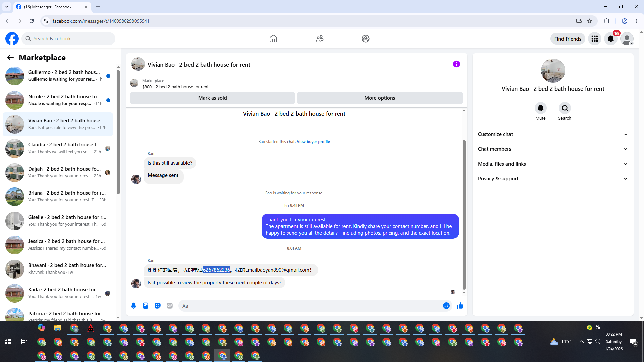Search within the conversation
The width and height of the screenshot is (644, 362).
pyautogui.click(x=565, y=108)
